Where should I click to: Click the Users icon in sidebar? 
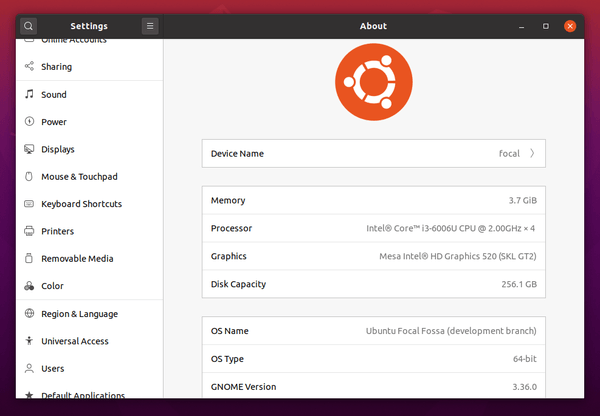(x=29, y=368)
